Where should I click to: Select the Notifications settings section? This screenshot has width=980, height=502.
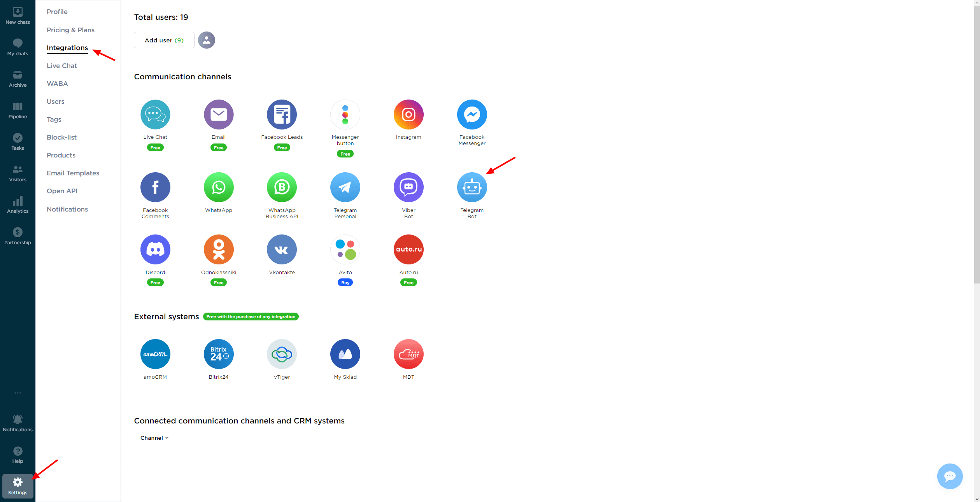tap(66, 209)
